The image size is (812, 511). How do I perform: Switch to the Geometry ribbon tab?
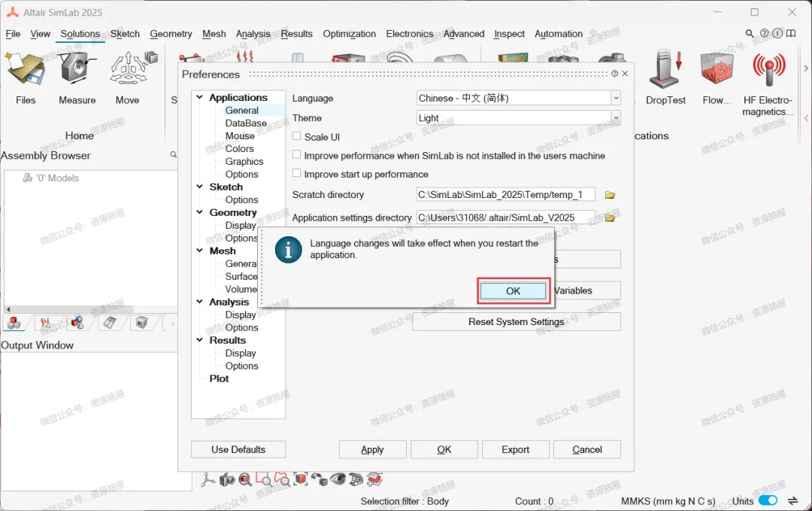tap(171, 34)
